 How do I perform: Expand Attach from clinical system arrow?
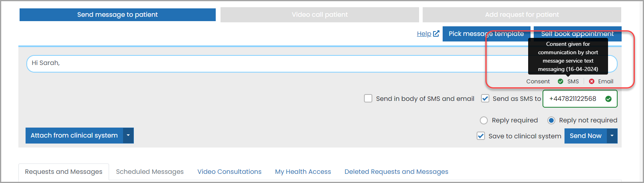[128, 136]
